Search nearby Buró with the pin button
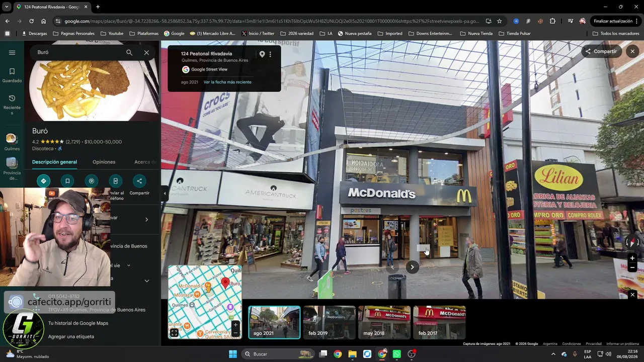The image size is (644, 362). tap(92, 181)
